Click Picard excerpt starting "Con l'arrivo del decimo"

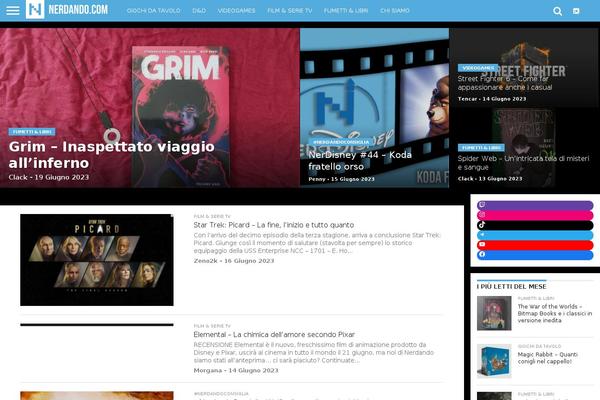tap(317, 243)
